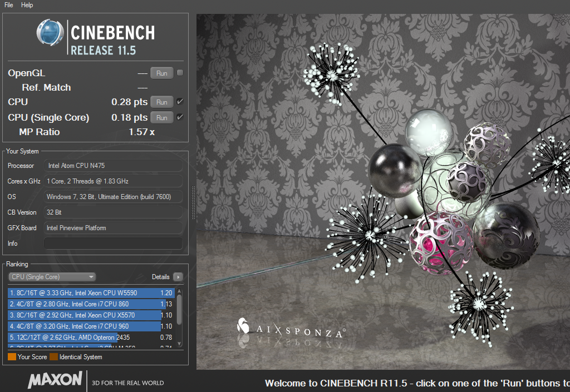Click the Cores x GHz field

(113, 181)
